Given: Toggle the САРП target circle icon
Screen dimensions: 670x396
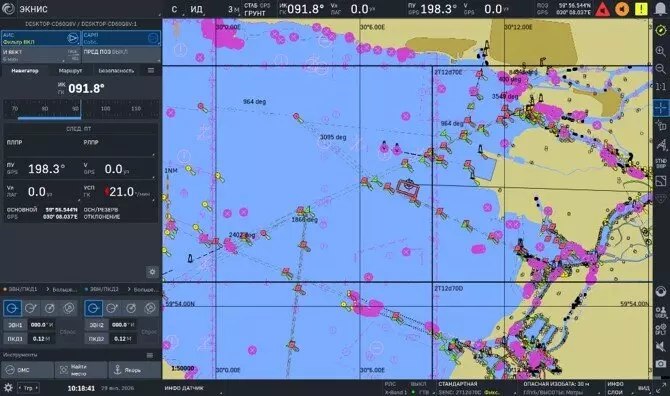Looking at the screenshot, I should pos(153,38).
